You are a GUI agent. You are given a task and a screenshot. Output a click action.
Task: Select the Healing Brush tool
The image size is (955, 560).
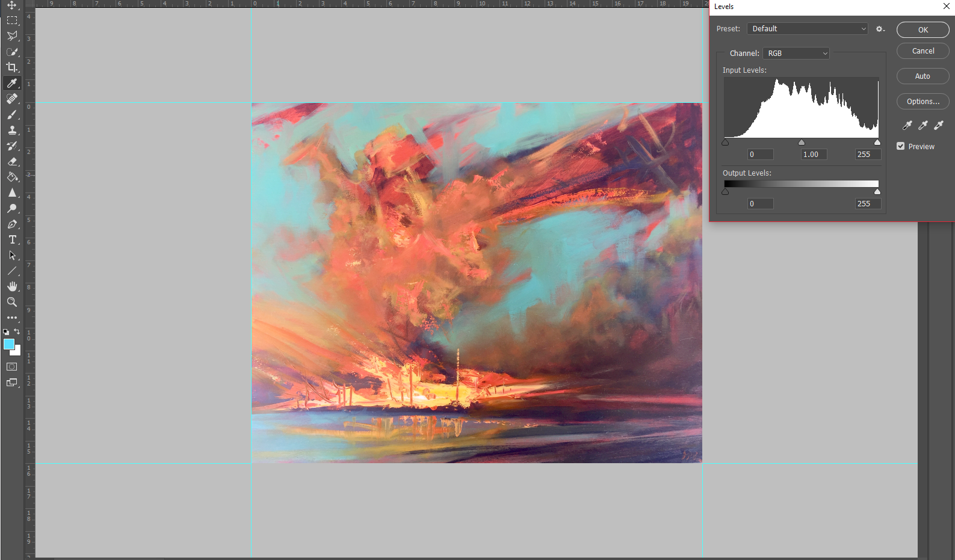[12, 99]
